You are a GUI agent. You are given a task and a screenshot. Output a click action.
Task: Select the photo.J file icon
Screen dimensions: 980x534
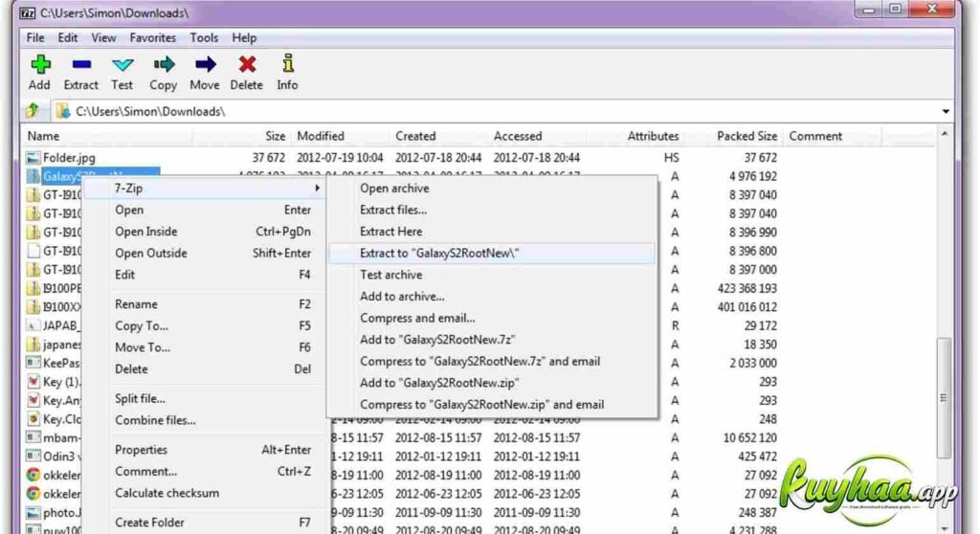pos(33,513)
